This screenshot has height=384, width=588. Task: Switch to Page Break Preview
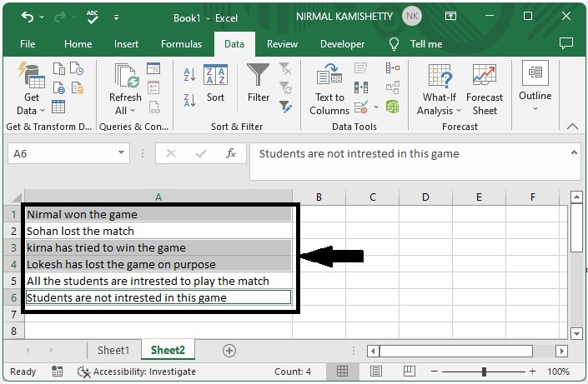point(410,371)
